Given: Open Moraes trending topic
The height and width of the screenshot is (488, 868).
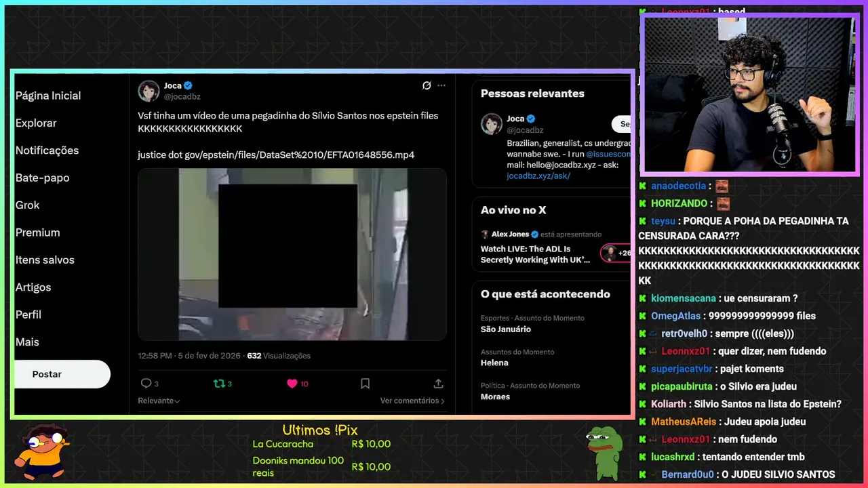Looking at the screenshot, I should 495,397.
